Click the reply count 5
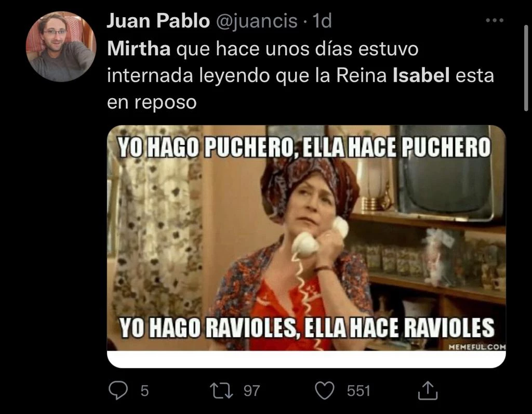Screen dimensions: 532x414 click(x=144, y=391)
